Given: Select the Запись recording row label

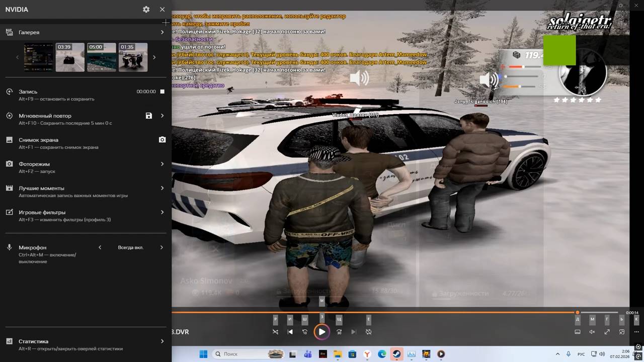Looking at the screenshot, I should click(28, 92).
